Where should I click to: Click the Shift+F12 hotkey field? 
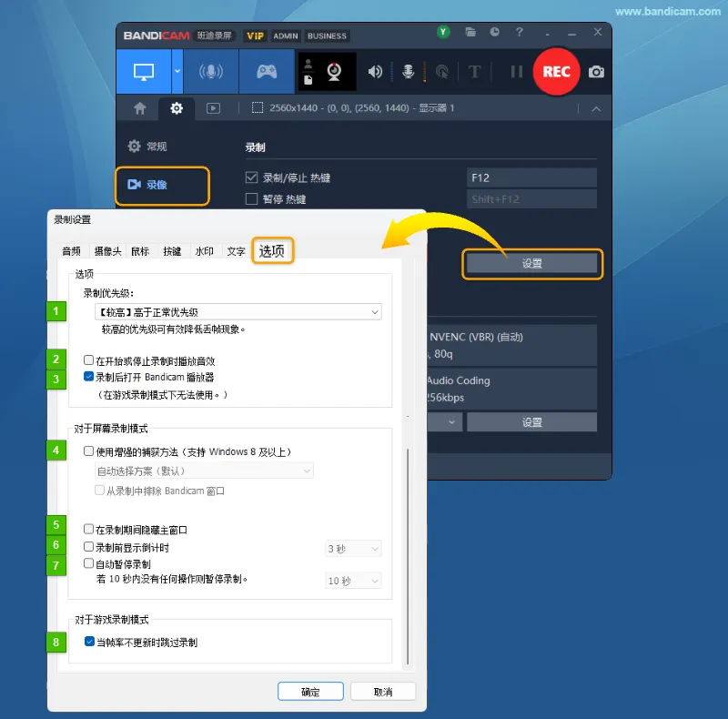click(x=531, y=199)
